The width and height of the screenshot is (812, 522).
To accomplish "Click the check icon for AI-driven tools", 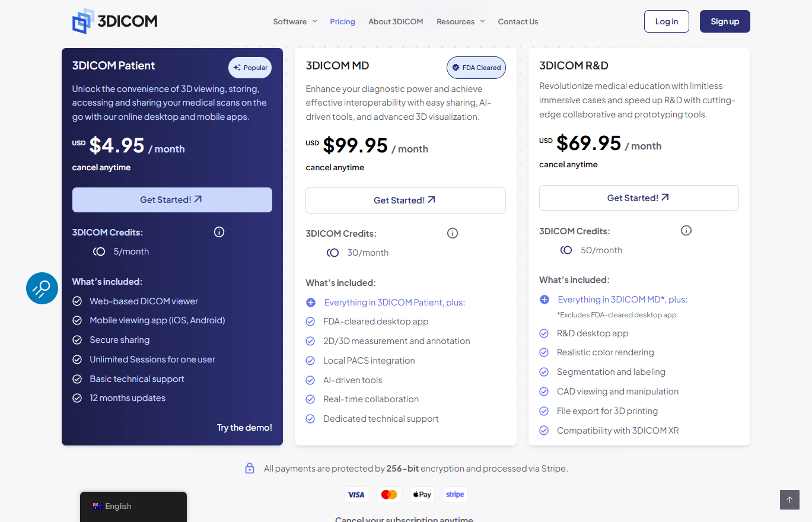I will (310, 380).
